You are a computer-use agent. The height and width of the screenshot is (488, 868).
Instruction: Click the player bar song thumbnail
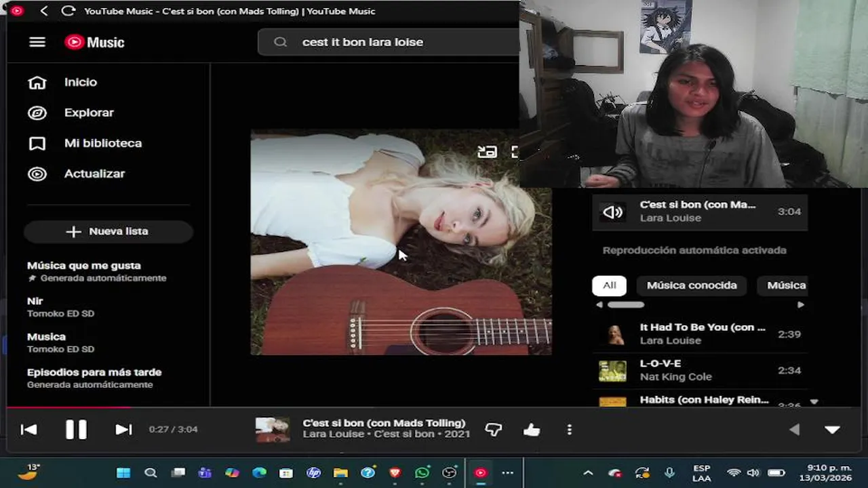pyautogui.click(x=273, y=430)
